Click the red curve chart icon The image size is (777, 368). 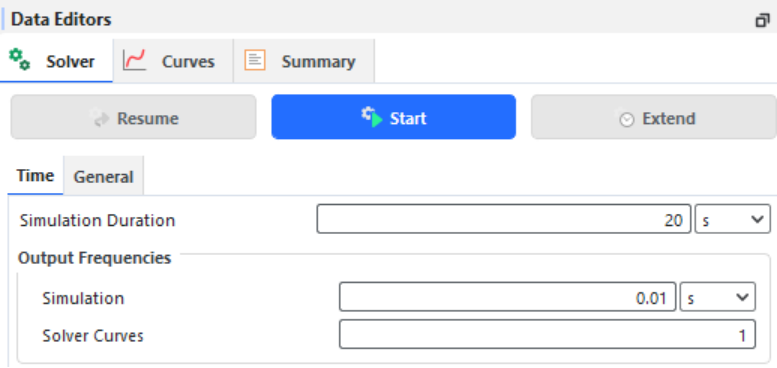pyautogui.click(x=134, y=60)
